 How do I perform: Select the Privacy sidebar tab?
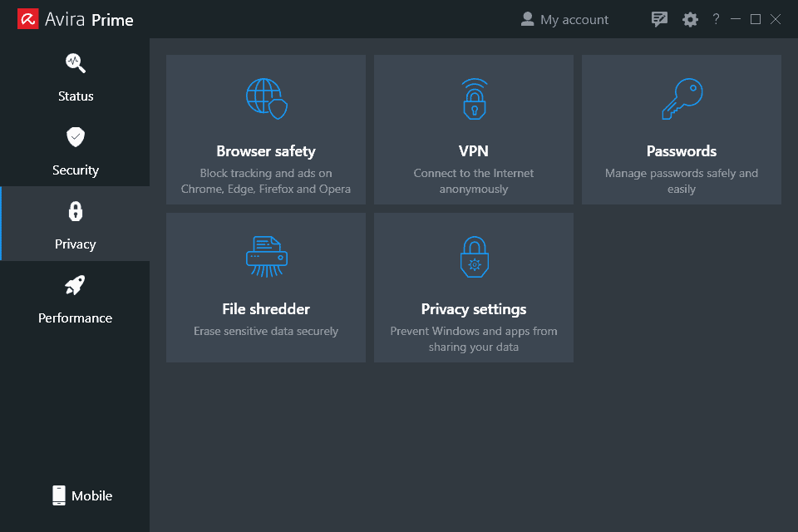point(76,224)
